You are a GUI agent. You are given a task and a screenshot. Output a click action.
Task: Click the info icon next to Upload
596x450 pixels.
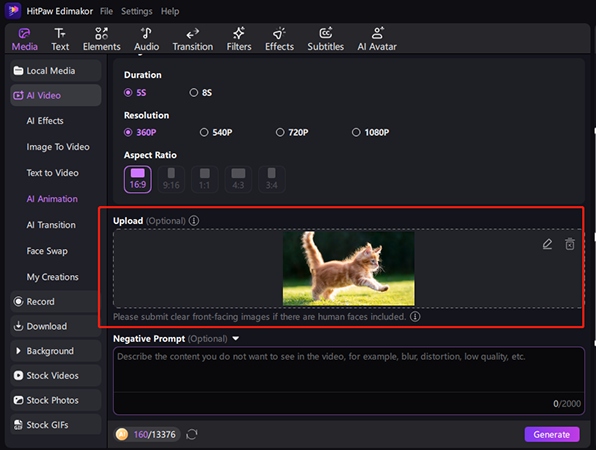(194, 221)
